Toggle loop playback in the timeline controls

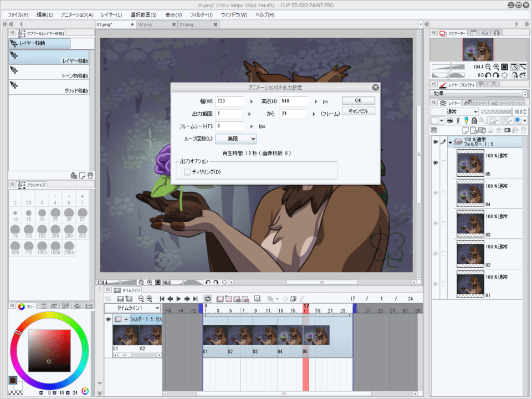pos(208,298)
